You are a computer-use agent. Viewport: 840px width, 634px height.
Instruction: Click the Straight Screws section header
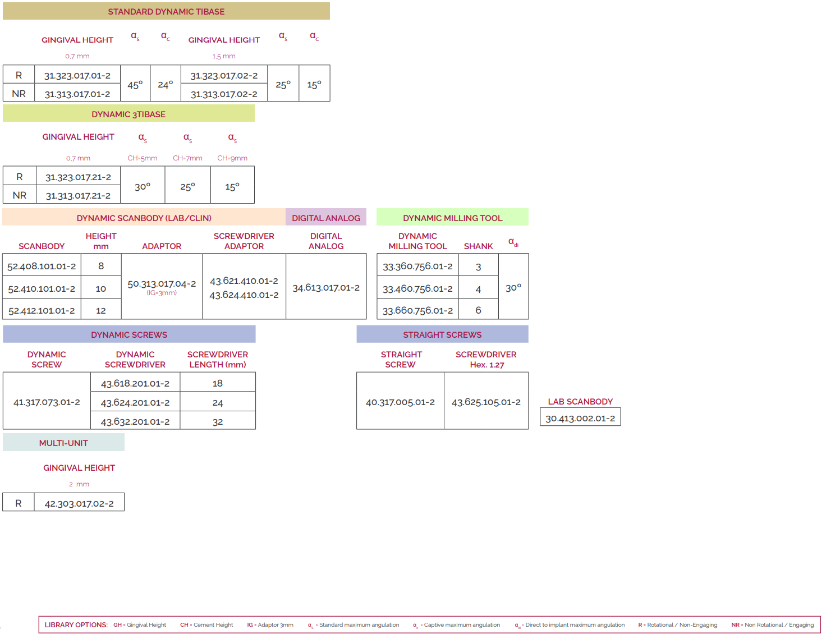coord(442,334)
